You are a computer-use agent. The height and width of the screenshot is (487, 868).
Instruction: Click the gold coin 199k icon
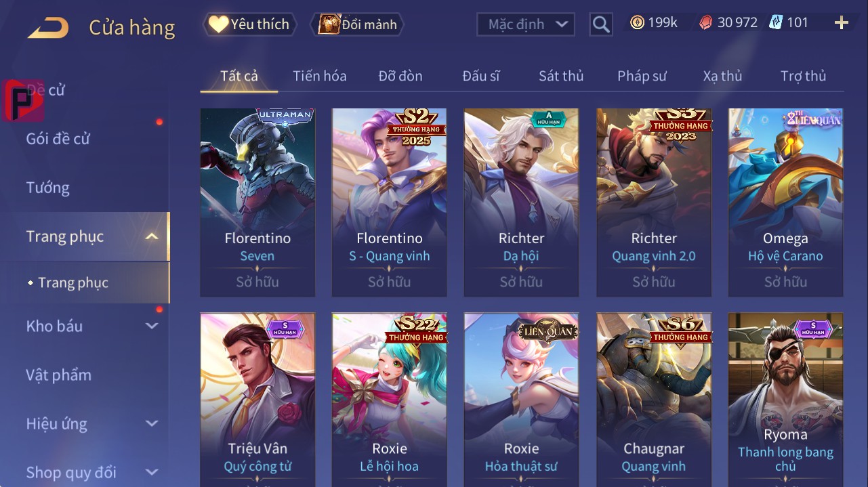(637, 22)
